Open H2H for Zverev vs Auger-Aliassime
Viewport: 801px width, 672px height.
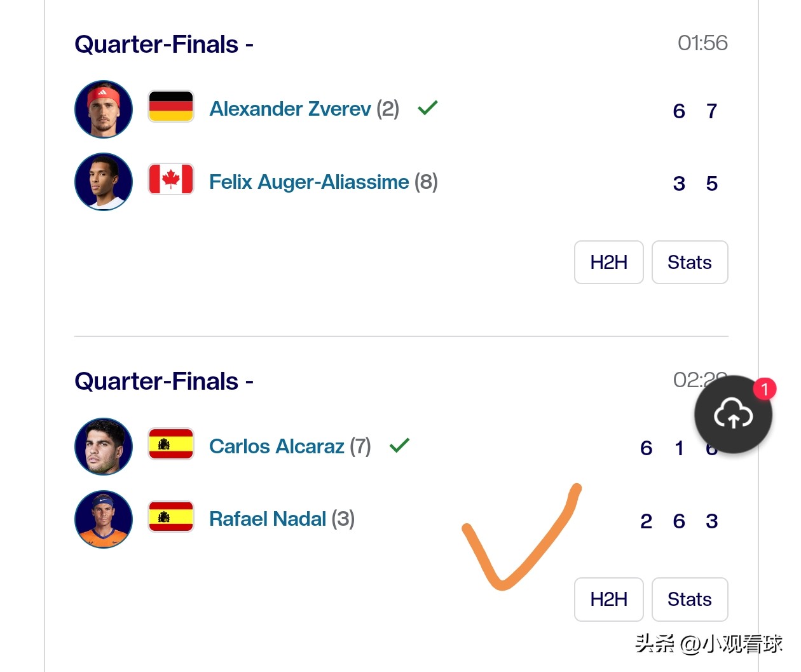coord(608,262)
